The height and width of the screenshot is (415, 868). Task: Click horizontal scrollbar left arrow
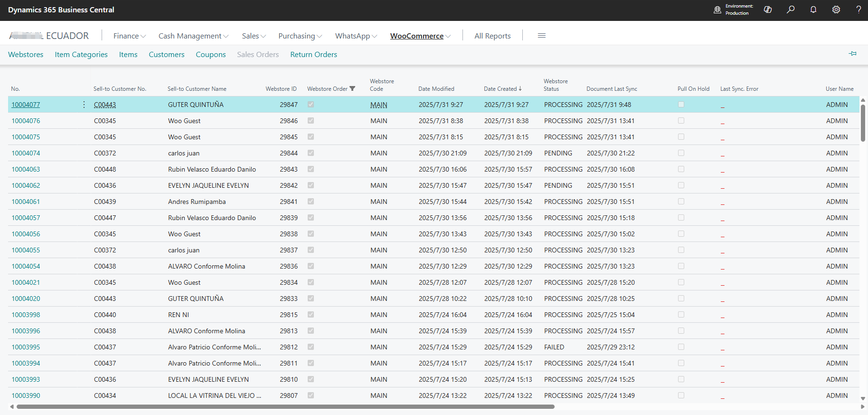(x=11, y=407)
